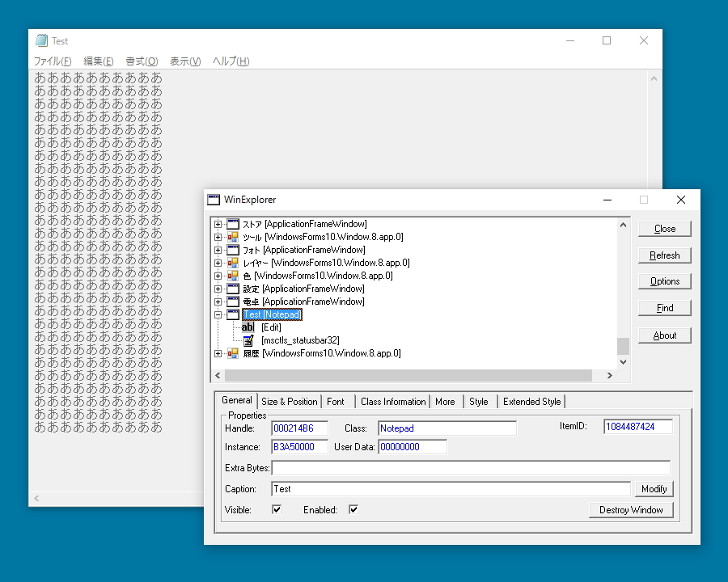Screen dimensions: 728x582
Task: Click the tree horizontal scrollbar left arrow
Action: tap(218, 375)
